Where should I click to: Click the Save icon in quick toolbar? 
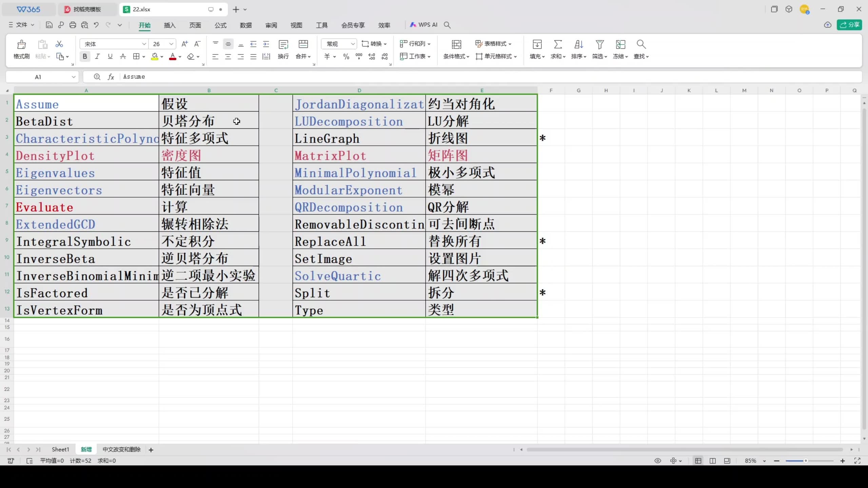pos(49,25)
